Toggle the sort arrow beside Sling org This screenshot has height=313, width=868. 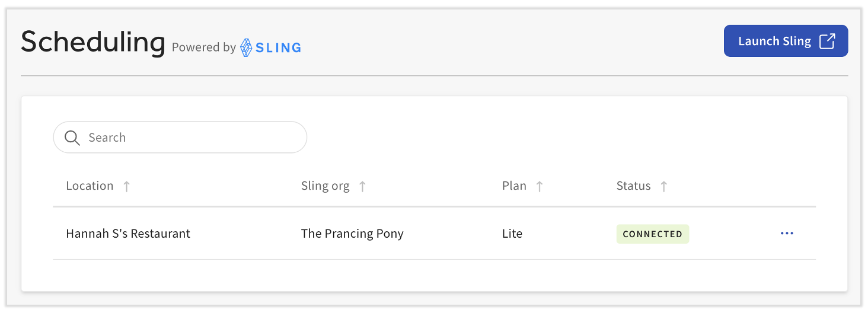coord(362,186)
